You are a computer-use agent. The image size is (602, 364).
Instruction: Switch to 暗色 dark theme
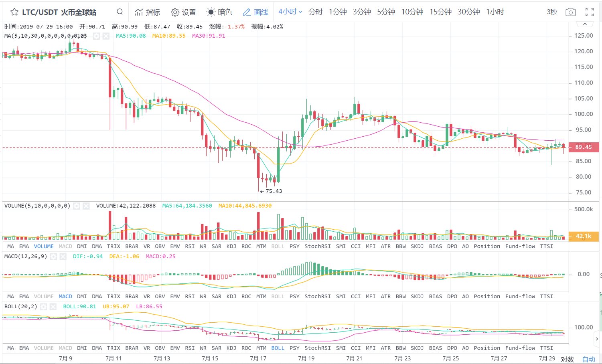point(219,12)
